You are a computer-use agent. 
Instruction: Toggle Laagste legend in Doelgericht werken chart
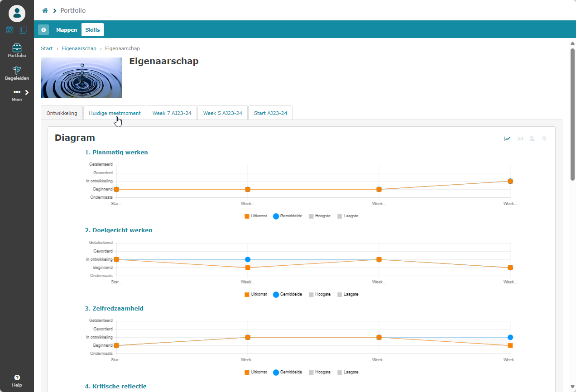click(x=348, y=294)
